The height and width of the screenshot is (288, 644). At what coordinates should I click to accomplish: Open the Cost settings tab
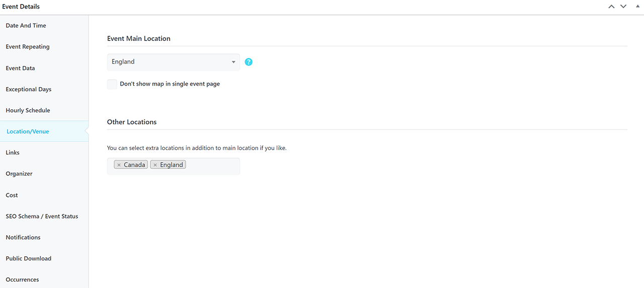point(12,195)
